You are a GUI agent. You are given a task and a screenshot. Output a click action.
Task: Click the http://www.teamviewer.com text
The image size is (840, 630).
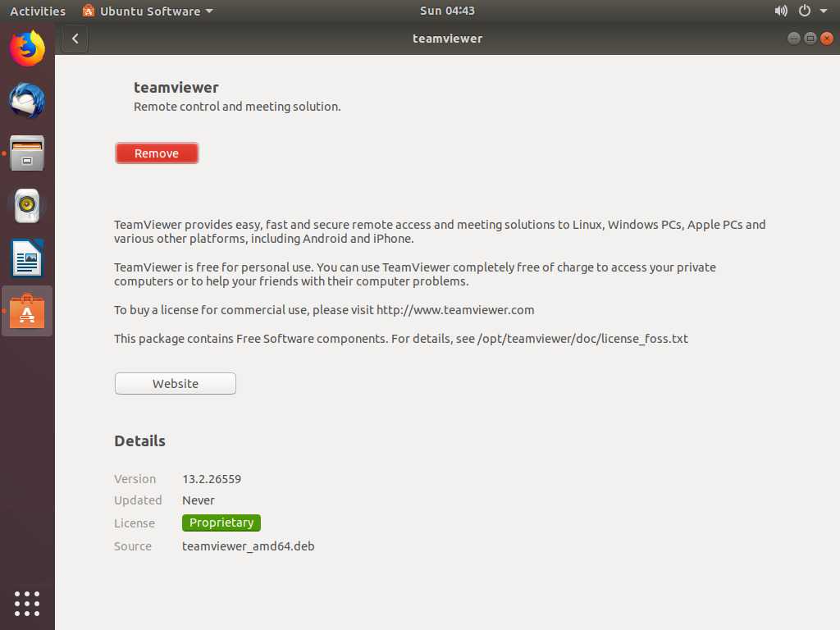pos(455,310)
